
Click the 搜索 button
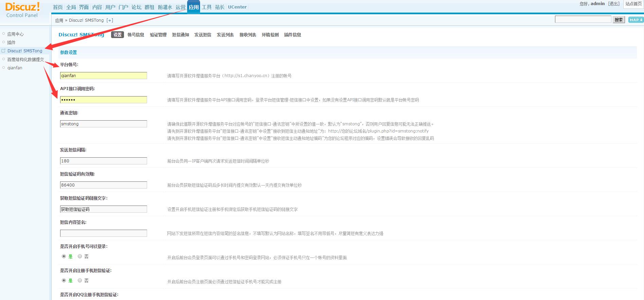pyautogui.click(x=619, y=20)
